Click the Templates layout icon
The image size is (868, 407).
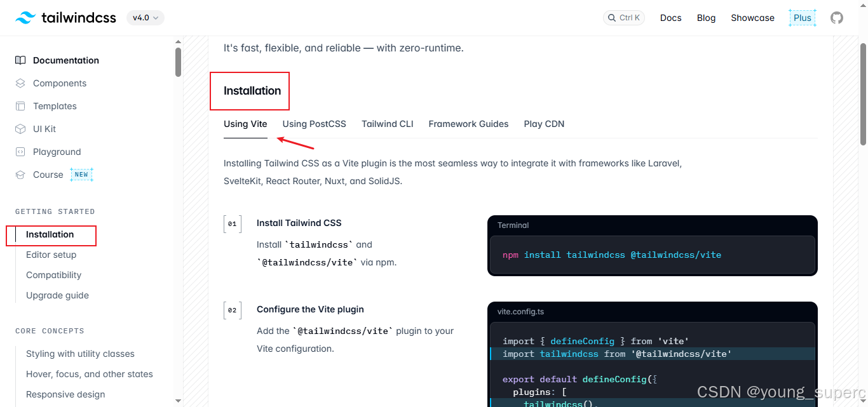pos(20,106)
